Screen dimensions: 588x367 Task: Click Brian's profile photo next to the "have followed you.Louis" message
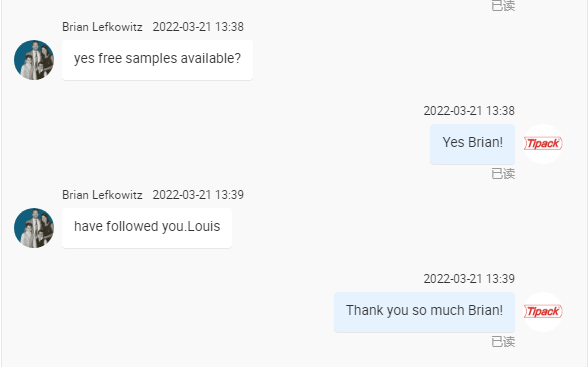click(34, 228)
